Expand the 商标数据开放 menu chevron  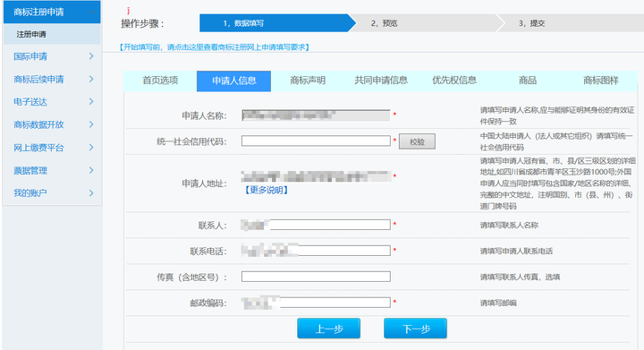click(91, 124)
